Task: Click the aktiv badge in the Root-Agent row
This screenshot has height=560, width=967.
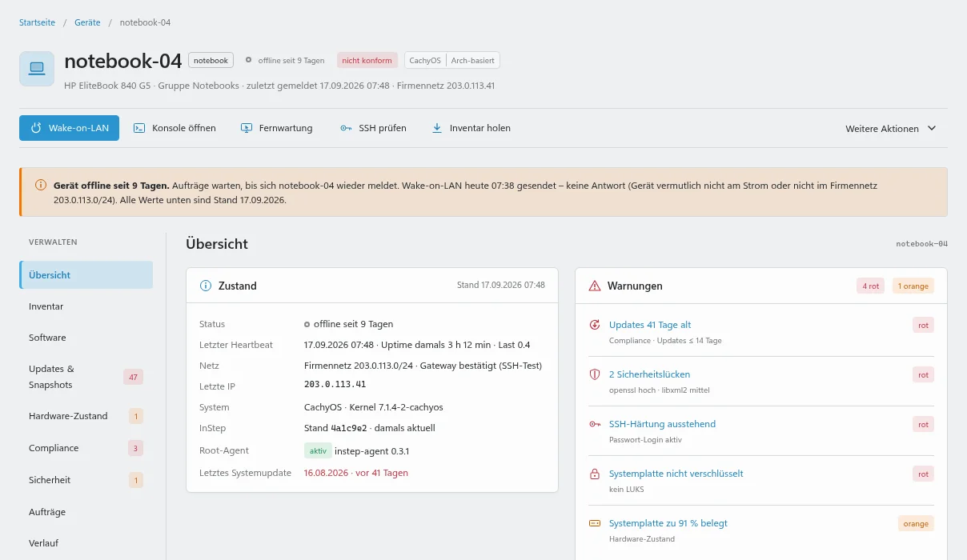Action: pos(318,450)
